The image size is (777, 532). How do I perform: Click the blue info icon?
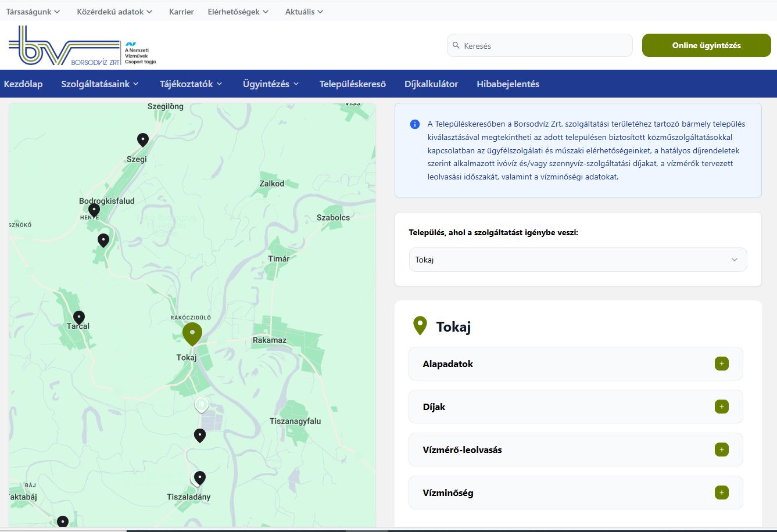(415, 124)
